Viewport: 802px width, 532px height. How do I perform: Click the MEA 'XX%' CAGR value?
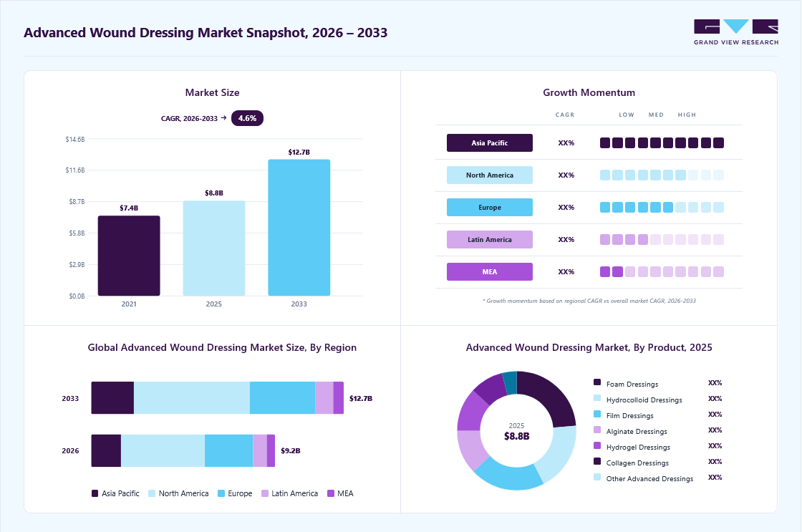click(566, 272)
